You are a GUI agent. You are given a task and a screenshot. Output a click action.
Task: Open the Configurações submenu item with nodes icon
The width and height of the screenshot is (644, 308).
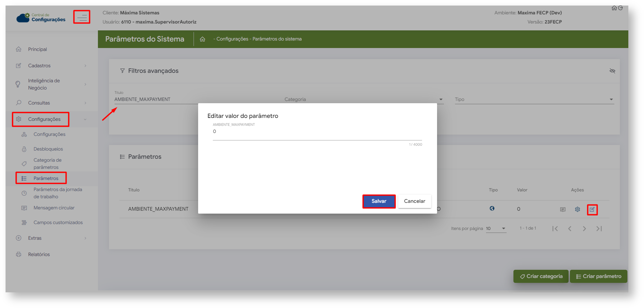click(49, 134)
